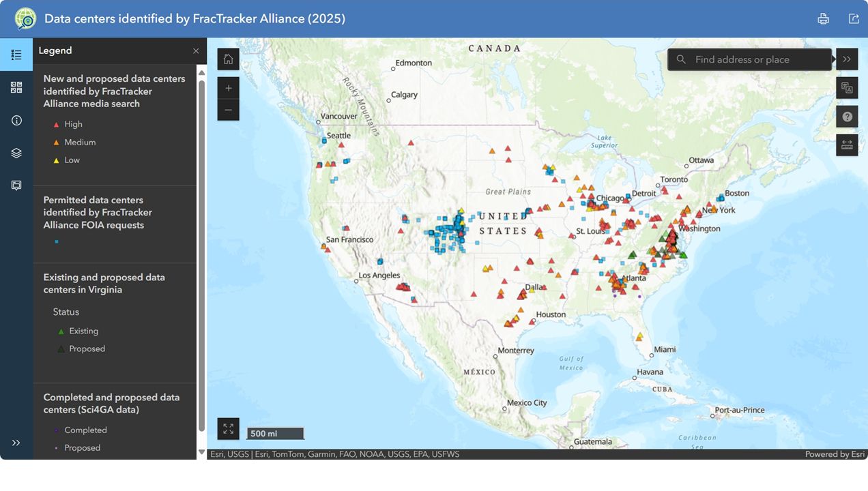Viewport: 868px width, 491px height.
Task: Select the Measure tool
Action: coord(847,144)
